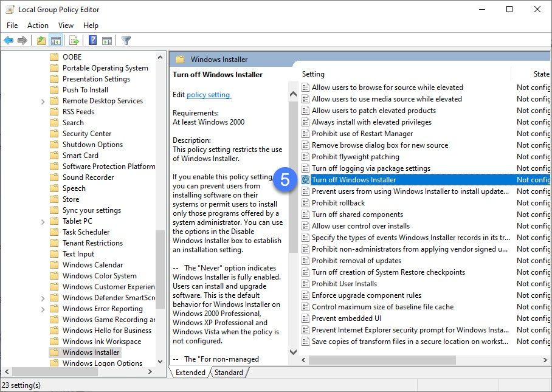Screen dimensions: 552x392
Task: Select the Portable Operating System folder
Action: [105, 68]
